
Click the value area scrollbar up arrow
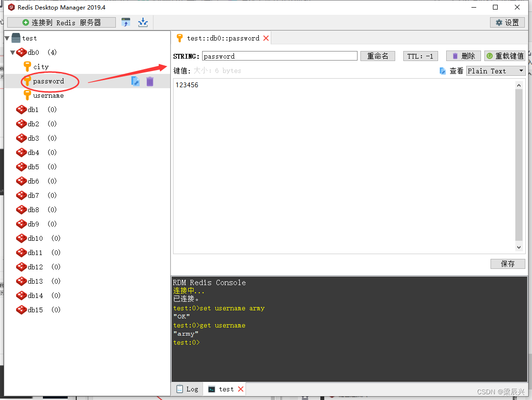[519, 85]
